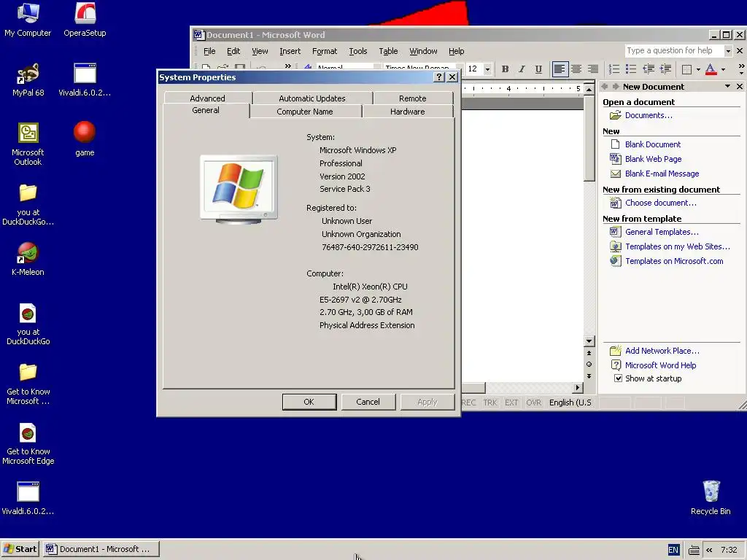Open the font color dropdown arrow
Viewport: 747px width, 560px height.
point(723,69)
